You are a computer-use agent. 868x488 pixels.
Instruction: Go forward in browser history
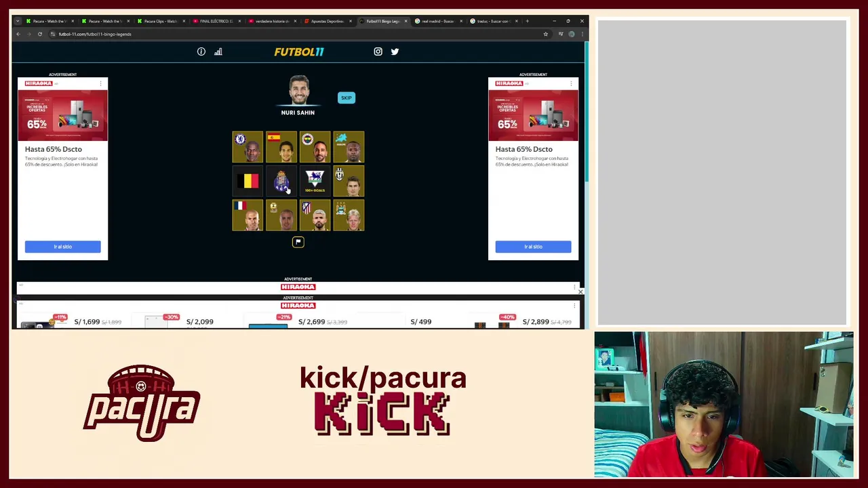[x=29, y=34]
